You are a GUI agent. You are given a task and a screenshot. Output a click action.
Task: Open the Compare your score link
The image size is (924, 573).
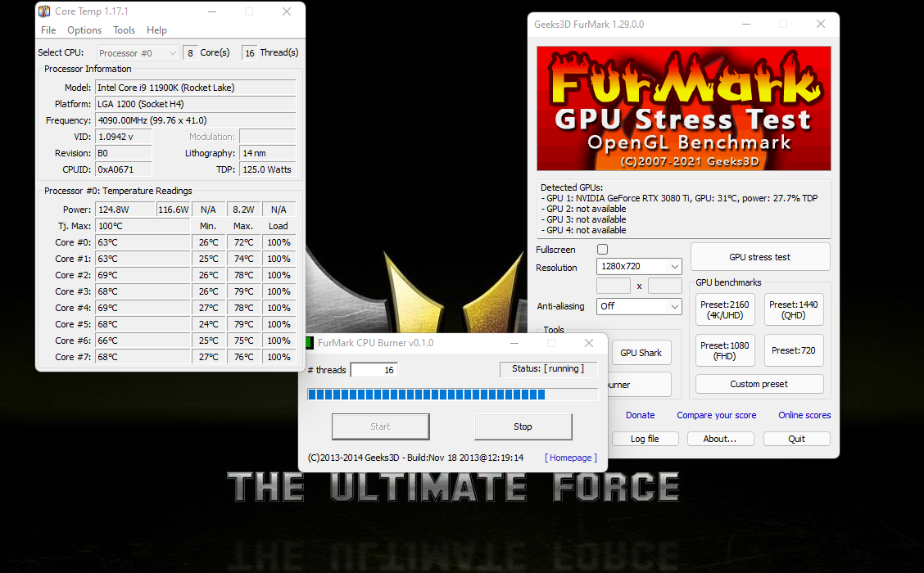(x=716, y=415)
